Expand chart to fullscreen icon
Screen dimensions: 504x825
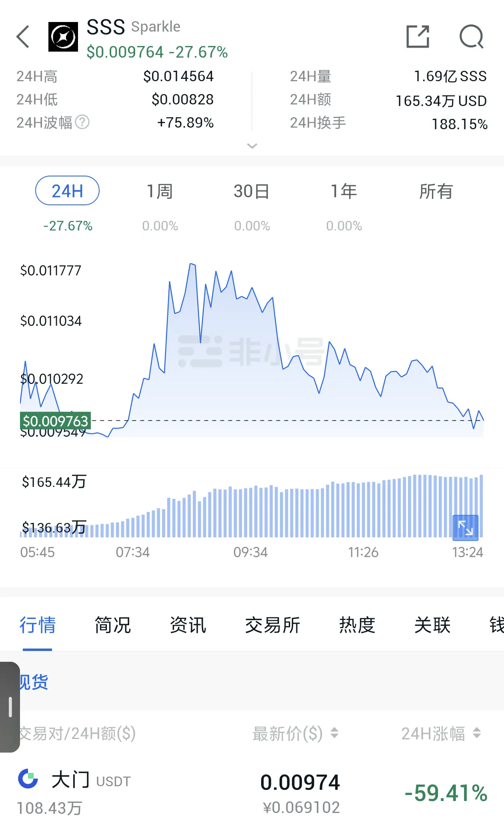click(466, 528)
